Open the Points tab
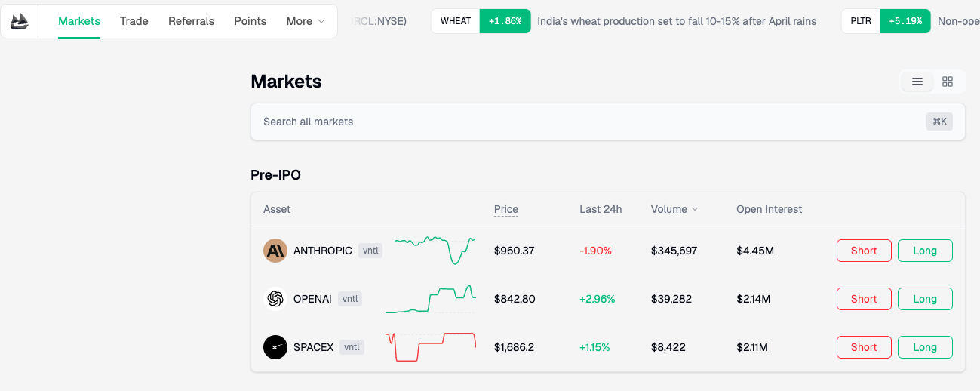 pyautogui.click(x=250, y=21)
